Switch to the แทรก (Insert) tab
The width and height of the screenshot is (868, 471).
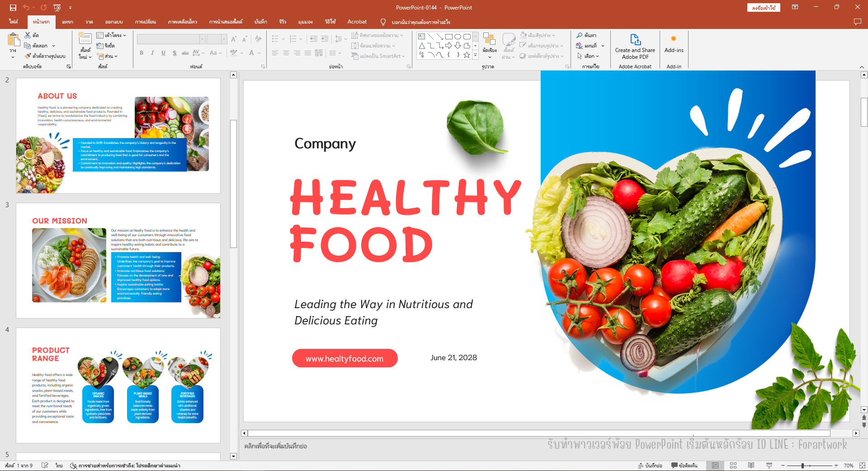(67, 22)
